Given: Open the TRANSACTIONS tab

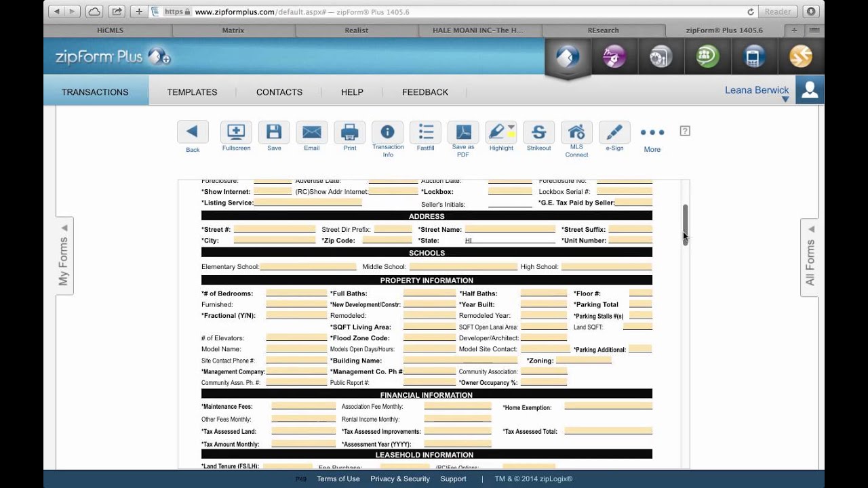Looking at the screenshot, I should [x=95, y=91].
